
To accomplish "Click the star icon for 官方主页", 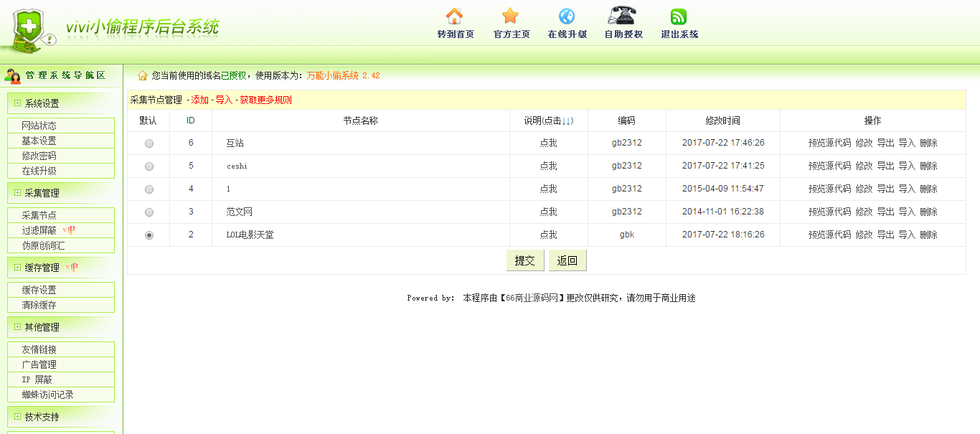I will point(510,16).
